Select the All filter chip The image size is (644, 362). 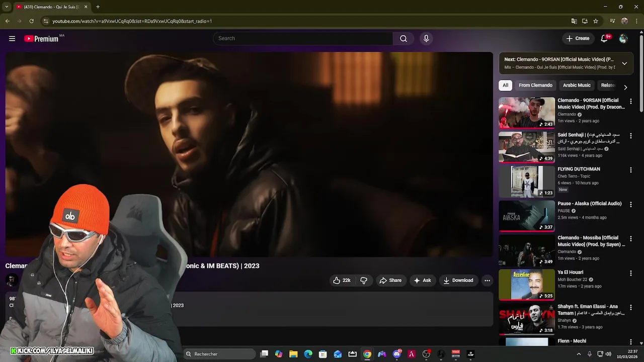pyautogui.click(x=505, y=85)
